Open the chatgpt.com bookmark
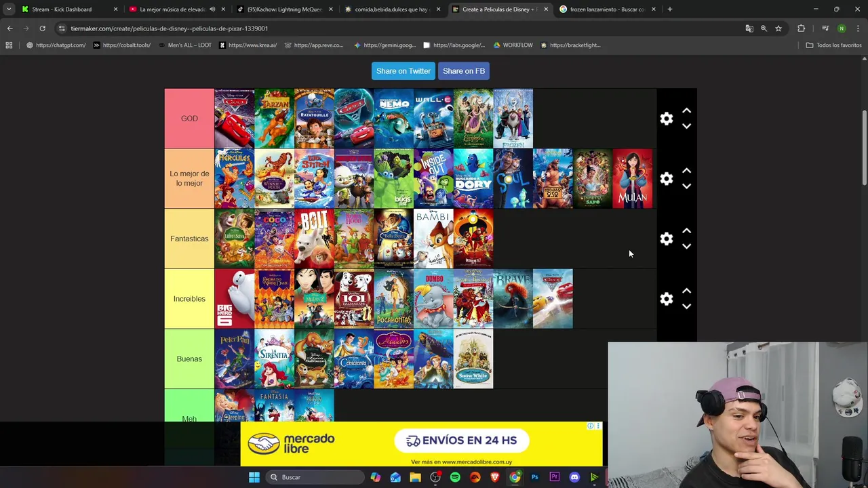Image resolution: width=868 pixels, height=488 pixels. pyautogui.click(x=56, y=45)
